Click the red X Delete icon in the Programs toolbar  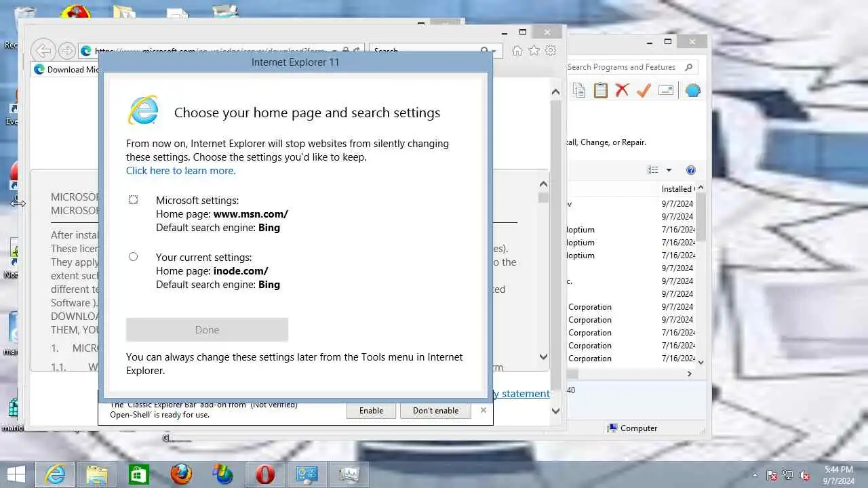[622, 90]
